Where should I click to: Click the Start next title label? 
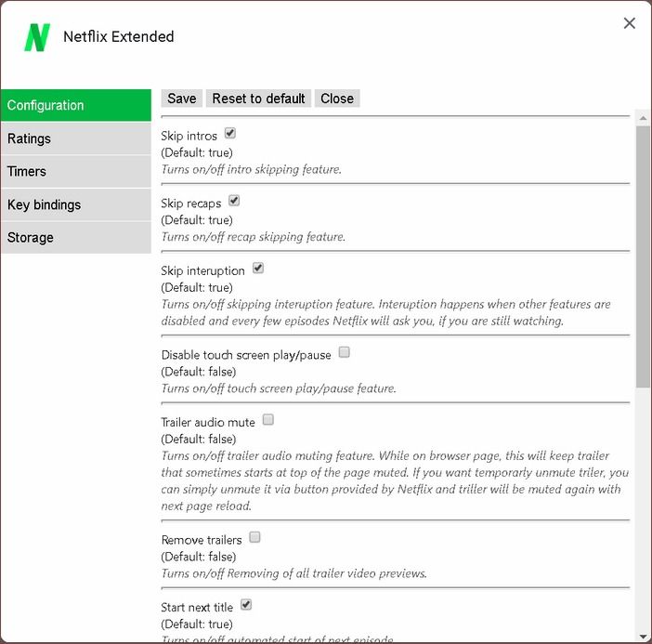click(x=197, y=608)
